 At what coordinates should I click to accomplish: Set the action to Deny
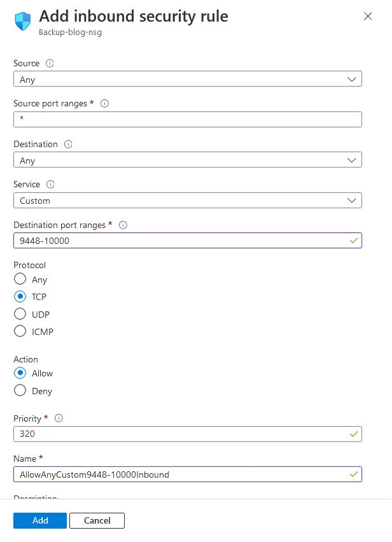pos(20,390)
